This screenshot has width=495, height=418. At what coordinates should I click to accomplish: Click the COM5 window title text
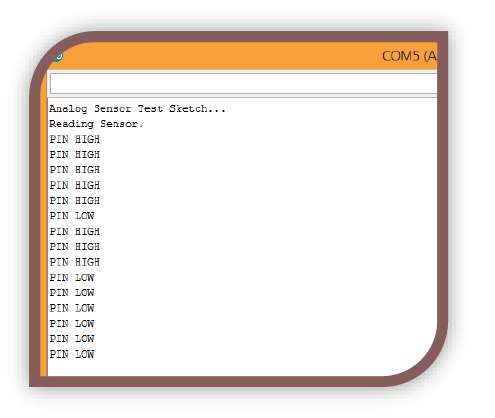click(409, 56)
